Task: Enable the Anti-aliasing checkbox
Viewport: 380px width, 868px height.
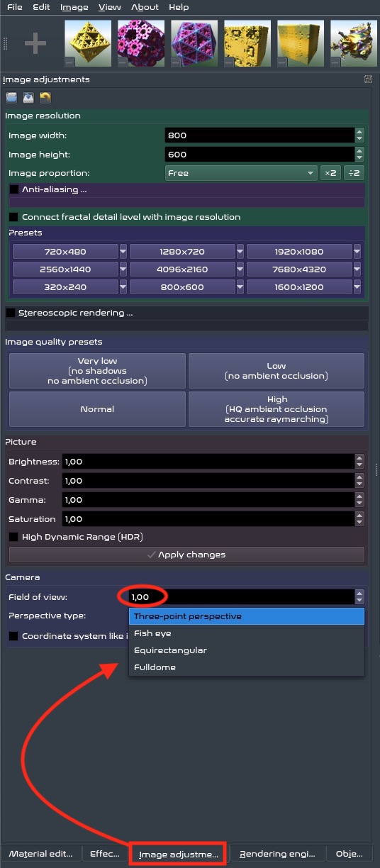Action: click(13, 190)
